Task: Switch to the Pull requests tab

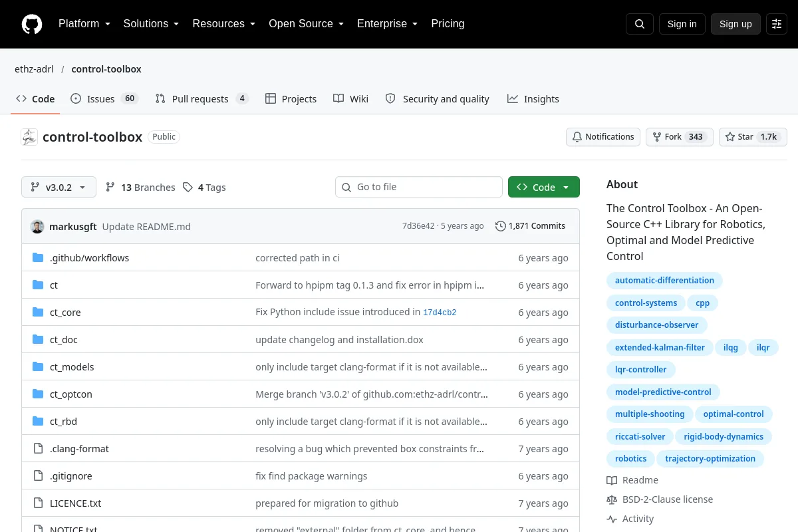Action: 201,99
